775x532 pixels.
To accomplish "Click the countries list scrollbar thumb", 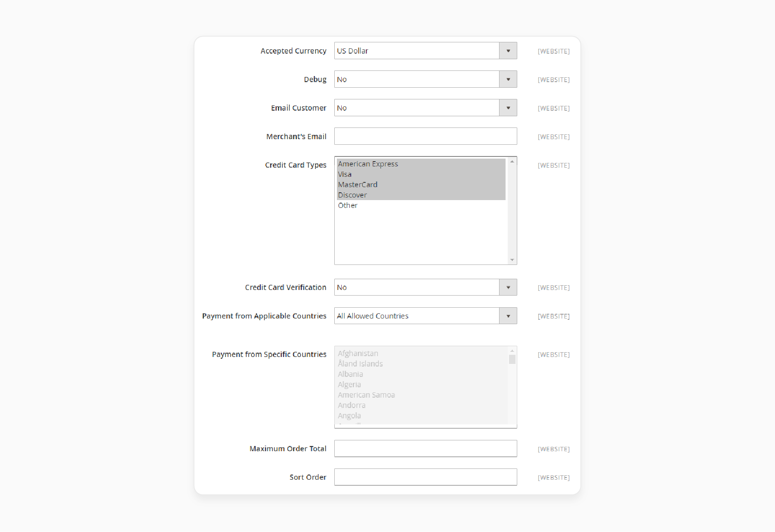I will [512, 360].
